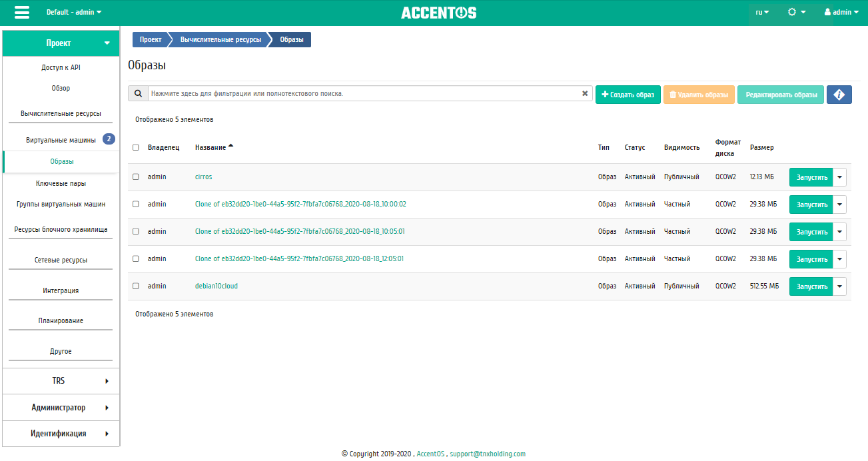This screenshot has width=868, height=461.
Task: Click the AccentOS footer link
Action: coord(430,454)
